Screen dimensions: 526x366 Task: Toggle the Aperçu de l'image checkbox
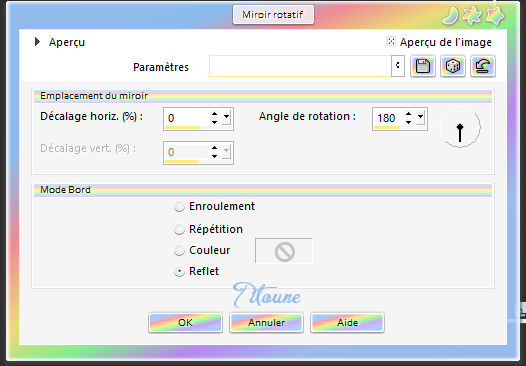391,41
